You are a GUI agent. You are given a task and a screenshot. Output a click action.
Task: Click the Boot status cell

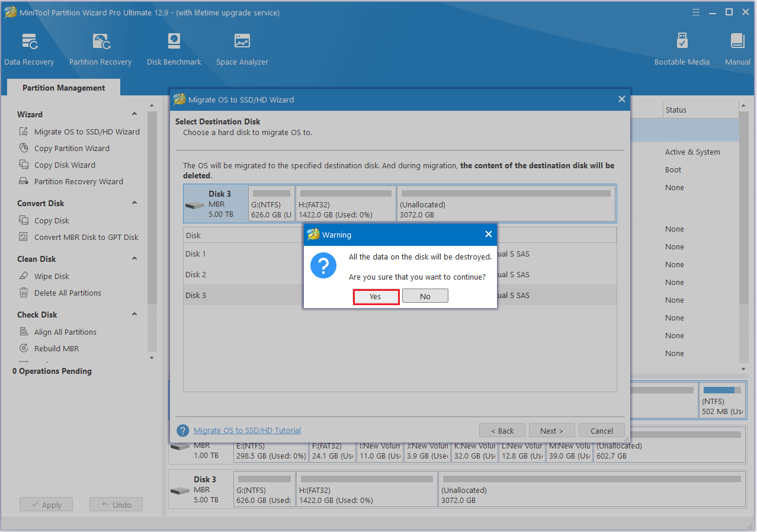673,169
